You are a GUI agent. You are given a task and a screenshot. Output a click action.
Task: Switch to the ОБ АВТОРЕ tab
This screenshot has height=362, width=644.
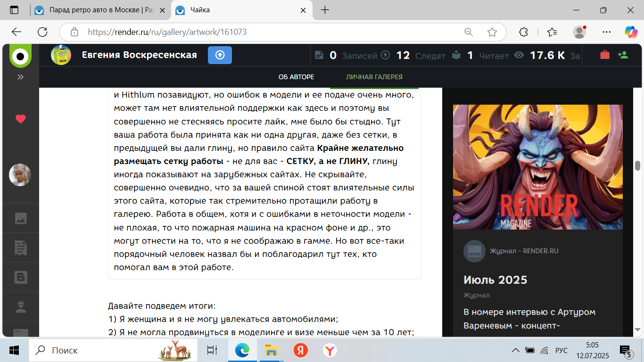point(296,77)
